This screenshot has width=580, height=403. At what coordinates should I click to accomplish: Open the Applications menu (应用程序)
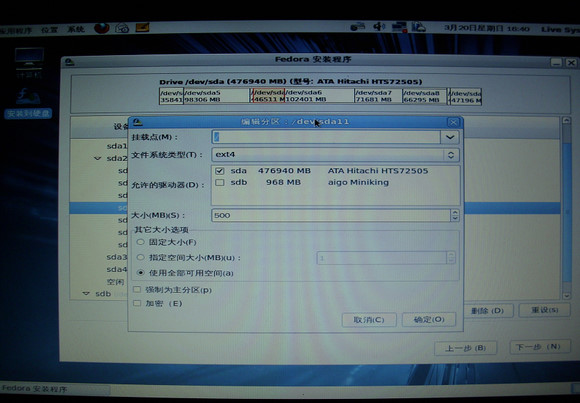[x=16, y=31]
